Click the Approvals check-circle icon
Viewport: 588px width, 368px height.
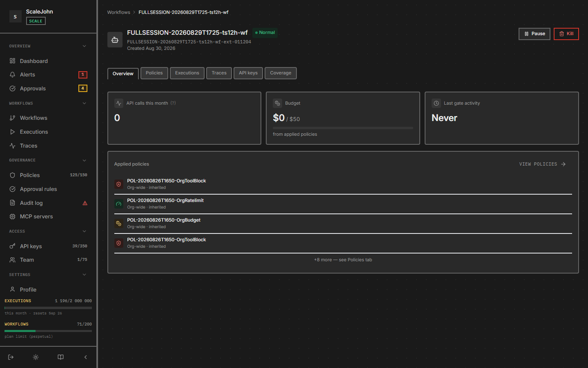[x=12, y=88]
